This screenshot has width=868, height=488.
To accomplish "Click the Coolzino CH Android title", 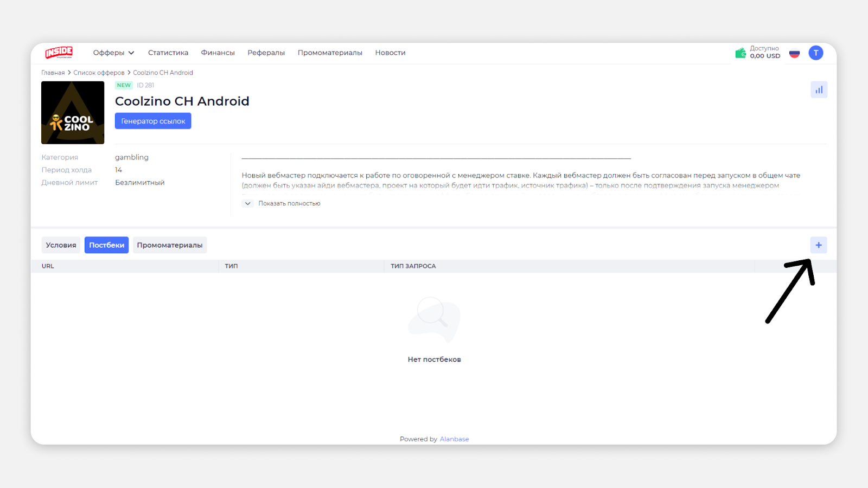I will [x=182, y=101].
